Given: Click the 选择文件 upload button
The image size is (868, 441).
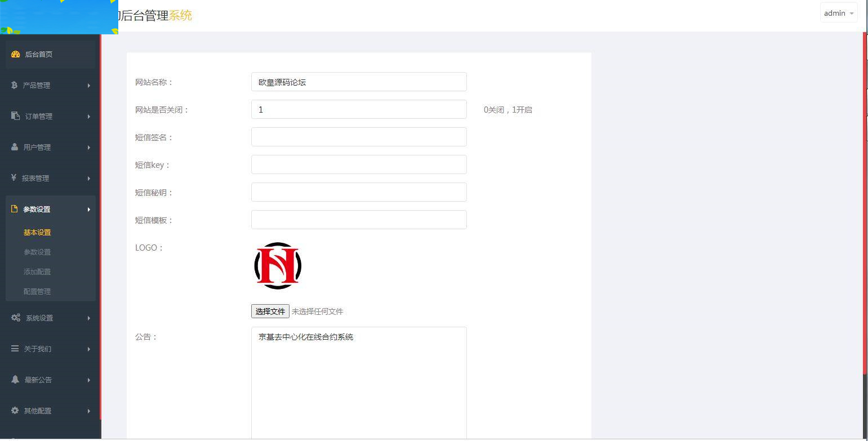Looking at the screenshot, I should click(270, 311).
